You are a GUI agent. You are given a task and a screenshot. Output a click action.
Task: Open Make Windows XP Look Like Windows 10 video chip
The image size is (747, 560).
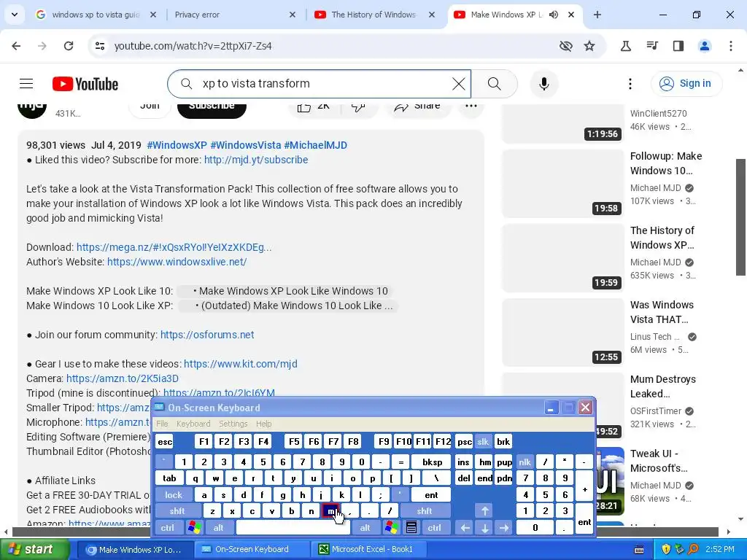(x=285, y=291)
